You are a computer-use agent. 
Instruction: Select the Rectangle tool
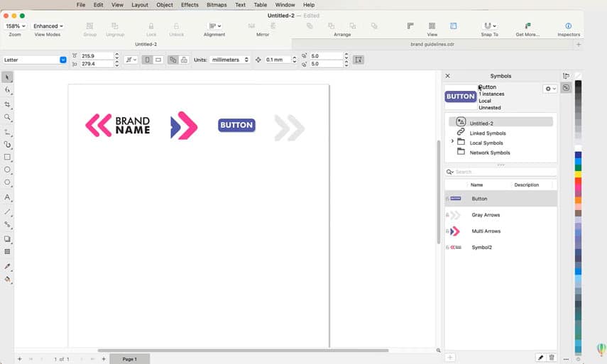point(7,157)
